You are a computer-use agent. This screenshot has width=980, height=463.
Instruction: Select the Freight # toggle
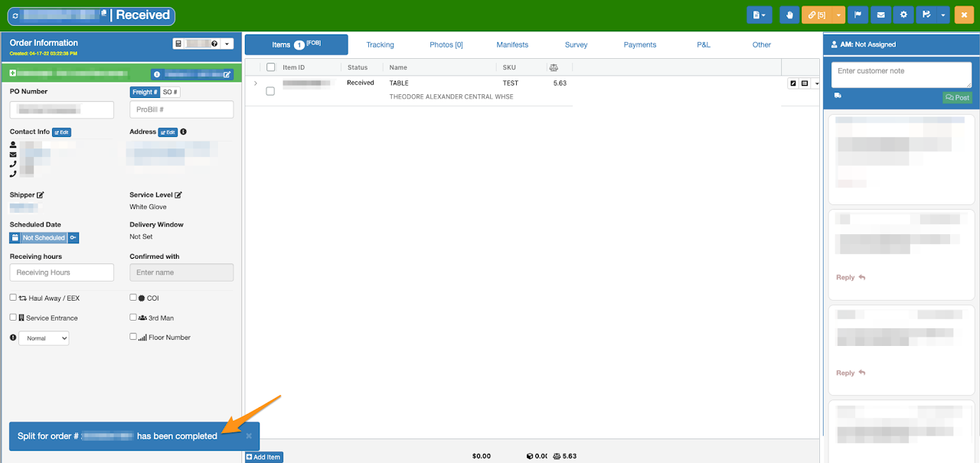(145, 92)
